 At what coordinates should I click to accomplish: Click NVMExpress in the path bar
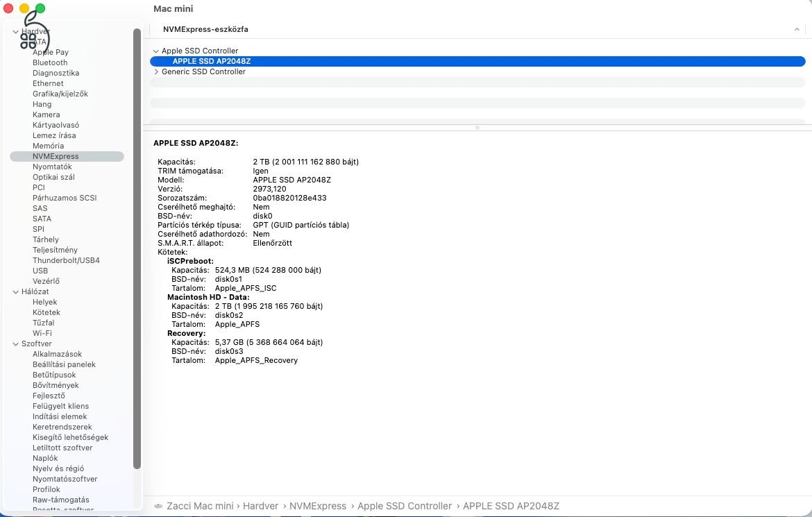317,506
